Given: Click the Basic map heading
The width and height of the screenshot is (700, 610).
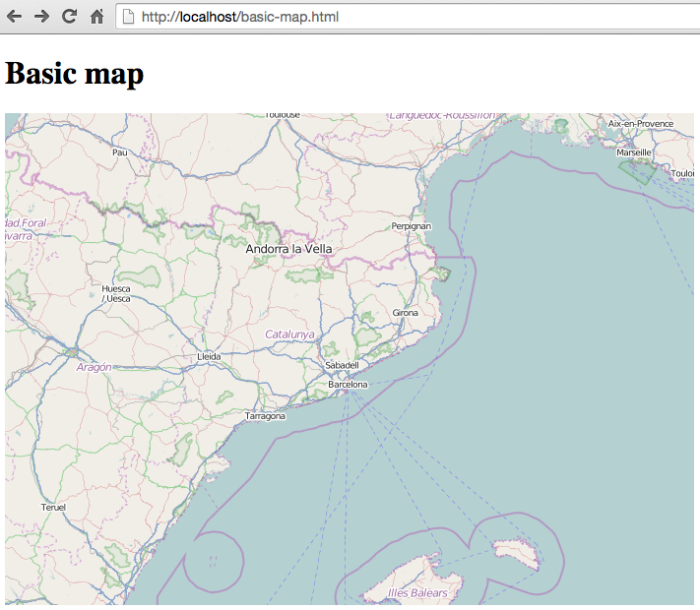Looking at the screenshot, I should (x=75, y=73).
